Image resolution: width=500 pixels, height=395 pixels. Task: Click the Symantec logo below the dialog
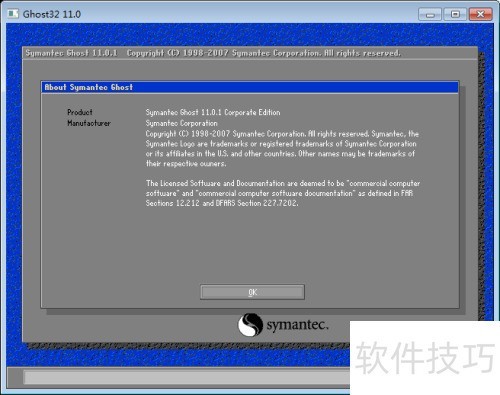tap(283, 324)
